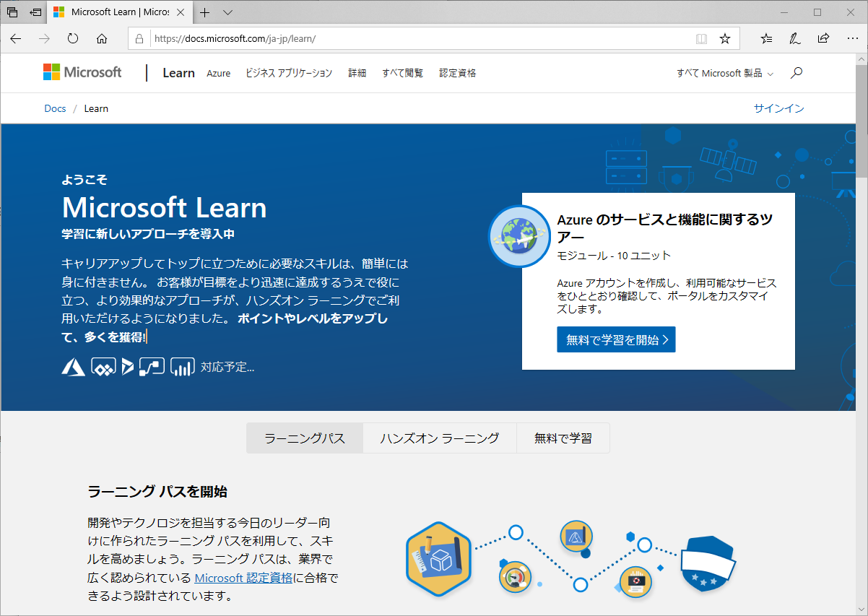The height and width of the screenshot is (616, 868).
Task: Open the Azure navigation menu item
Action: (218, 73)
